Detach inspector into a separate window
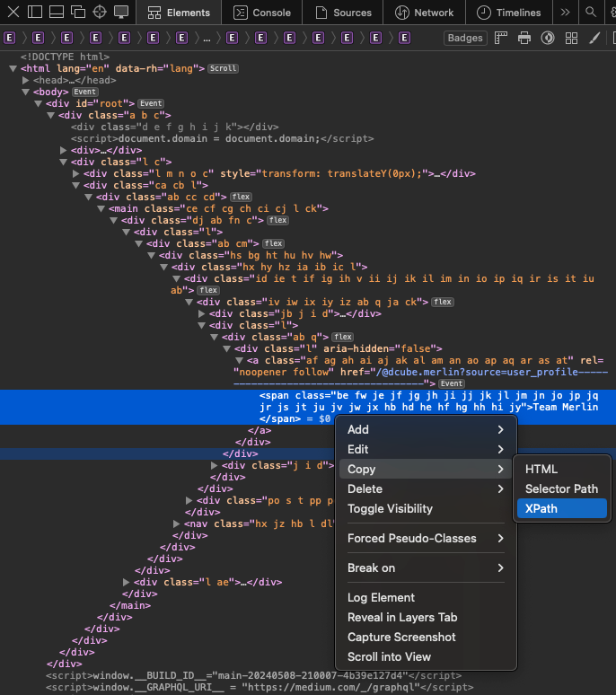 [x=78, y=12]
